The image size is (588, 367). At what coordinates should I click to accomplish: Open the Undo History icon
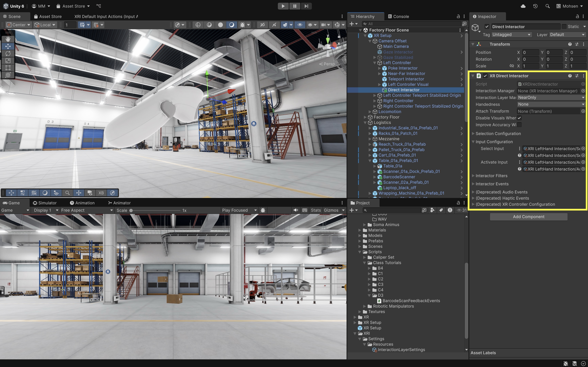pyautogui.click(x=535, y=6)
